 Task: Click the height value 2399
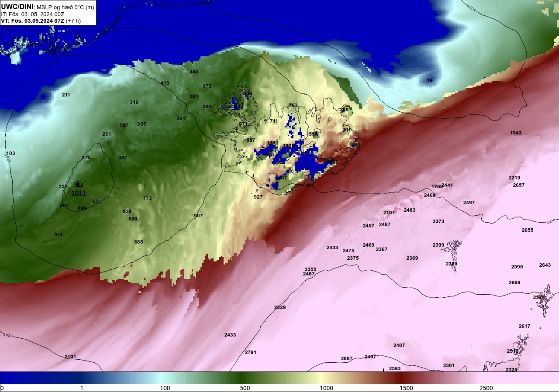(438, 245)
